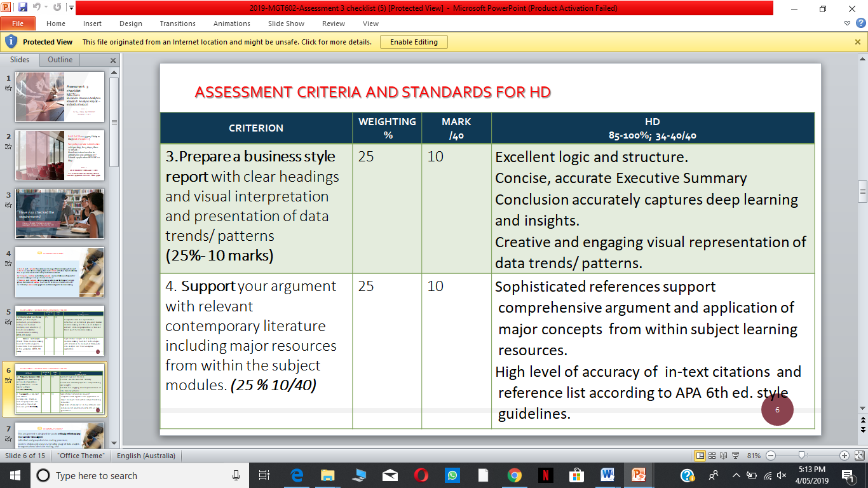Image resolution: width=868 pixels, height=488 pixels.
Task: Open Microsoft Edge from taskbar
Action: (x=297, y=475)
